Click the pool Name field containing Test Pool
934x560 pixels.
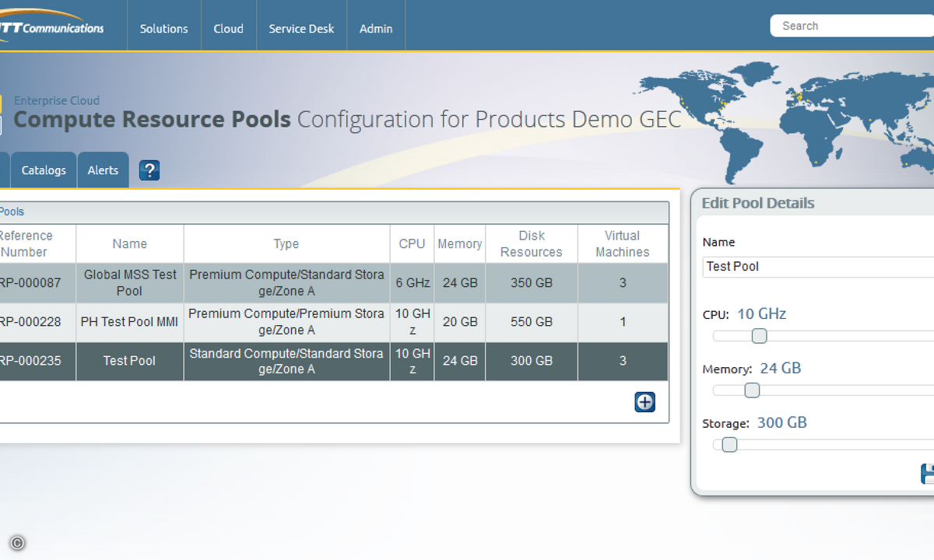click(818, 267)
